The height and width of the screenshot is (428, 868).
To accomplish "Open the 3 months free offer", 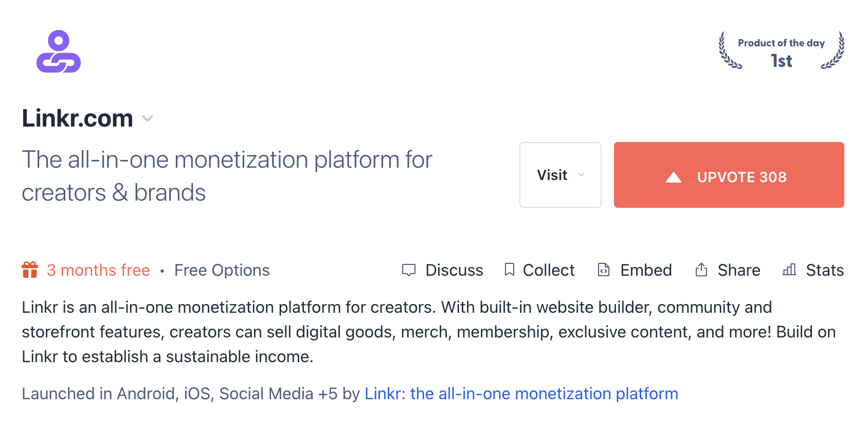I will point(98,270).
